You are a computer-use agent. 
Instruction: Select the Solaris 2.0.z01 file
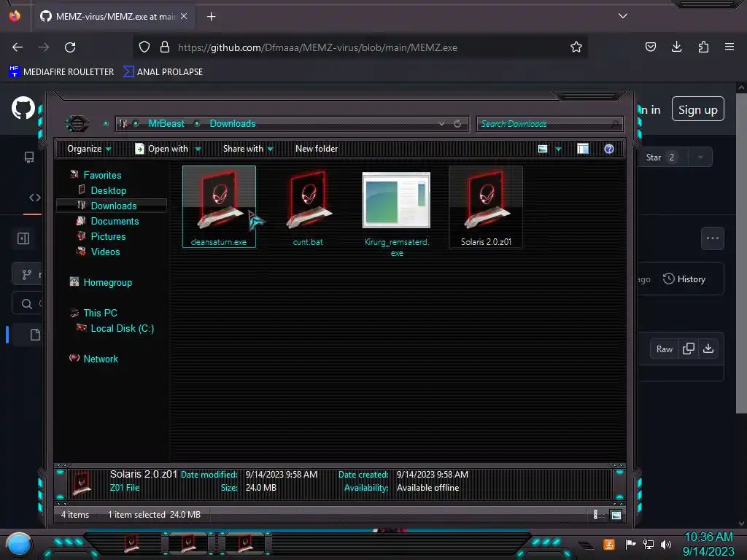486,206
